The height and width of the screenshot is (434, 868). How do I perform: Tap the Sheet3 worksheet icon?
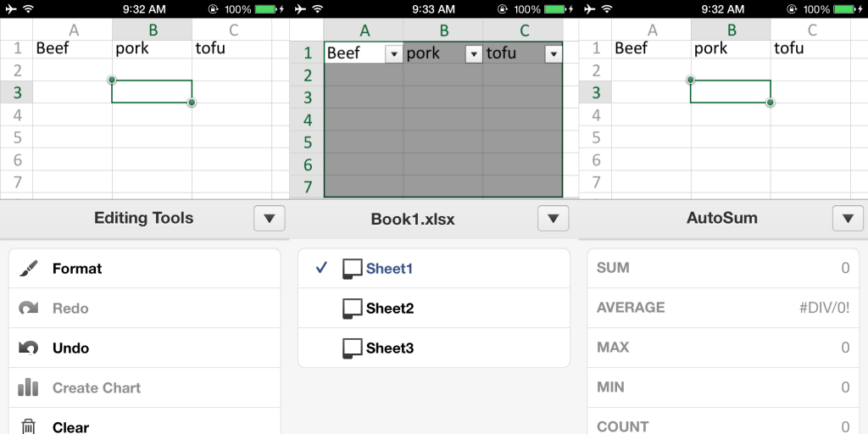pyautogui.click(x=352, y=348)
